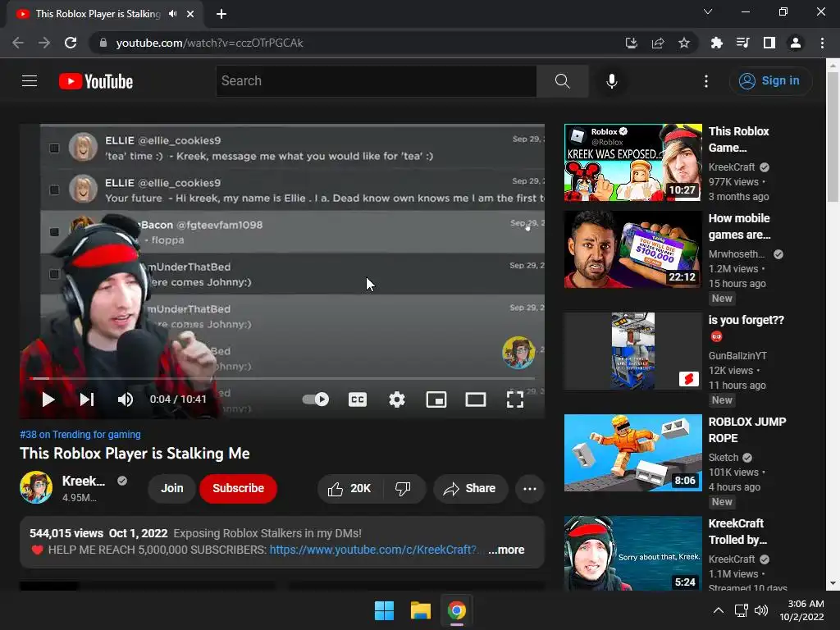The width and height of the screenshot is (840, 630).
Task: Install app icon in address bar
Action: (x=632, y=43)
